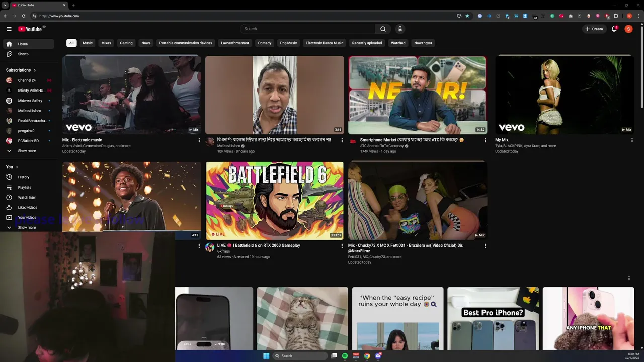The image size is (644, 362).
Task: Open the YouTube account avatar menu
Action: (x=628, y=29)
